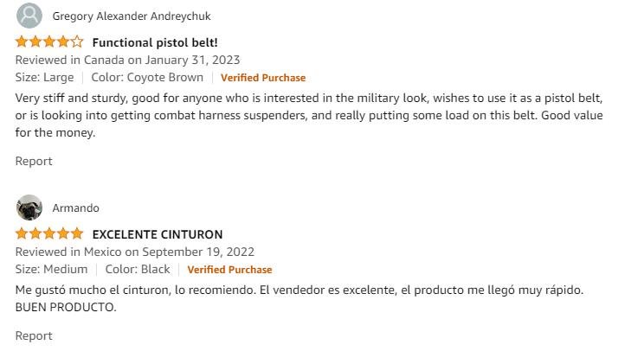Click the four-star rating on pistol belt review

[49, 41]
